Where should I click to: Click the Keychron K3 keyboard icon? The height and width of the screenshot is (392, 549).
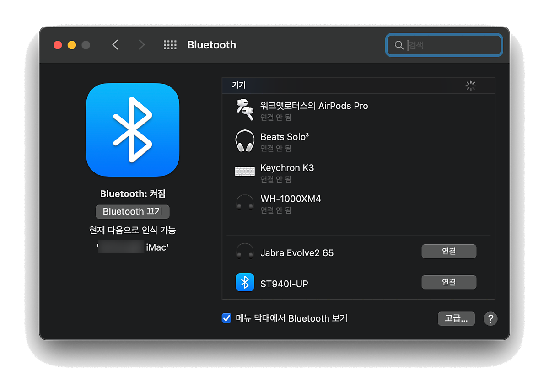point(245,172)
